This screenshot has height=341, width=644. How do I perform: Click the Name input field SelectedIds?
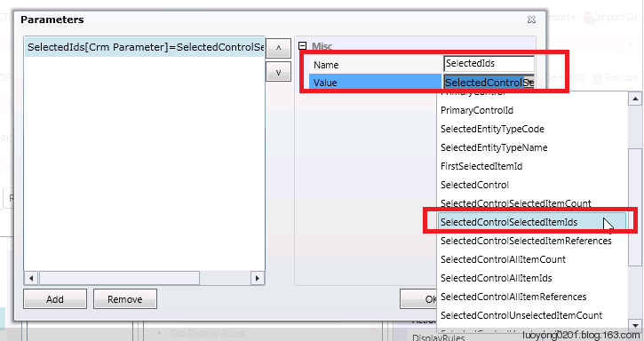click(x=489, y=64)
